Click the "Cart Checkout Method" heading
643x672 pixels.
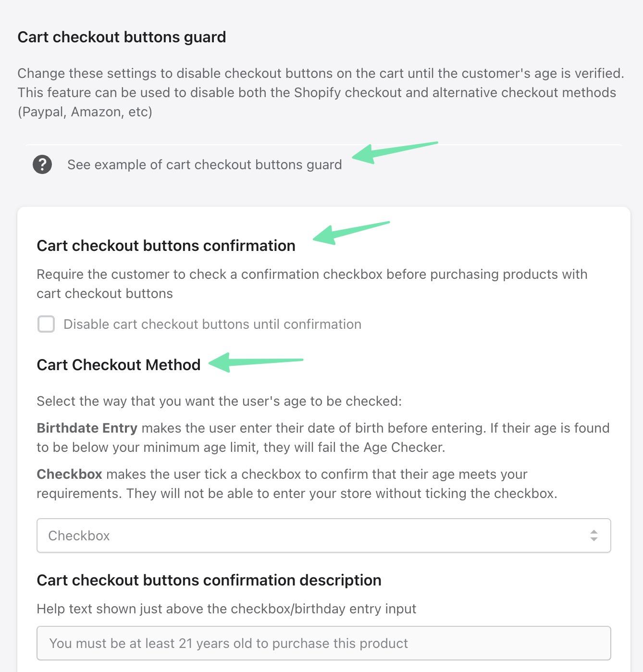(x=118, y=365)
